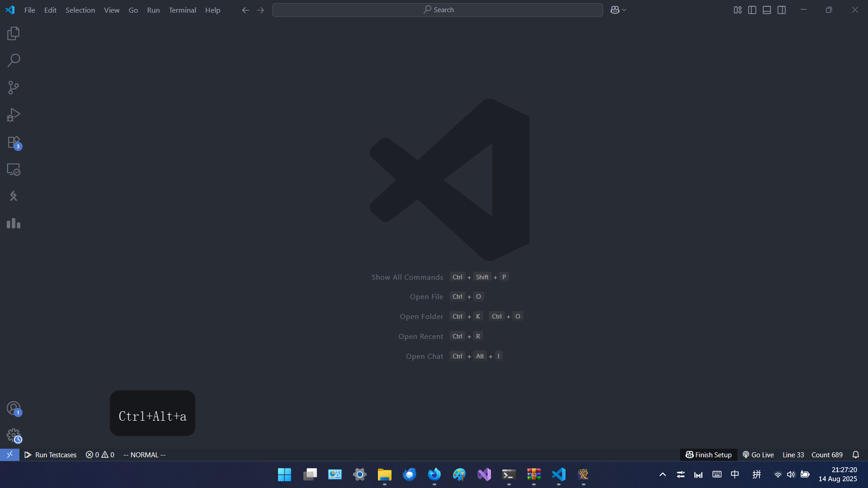Open the Selection menu
This screenshot has height=488, width=868.
(x=80, y=10)
